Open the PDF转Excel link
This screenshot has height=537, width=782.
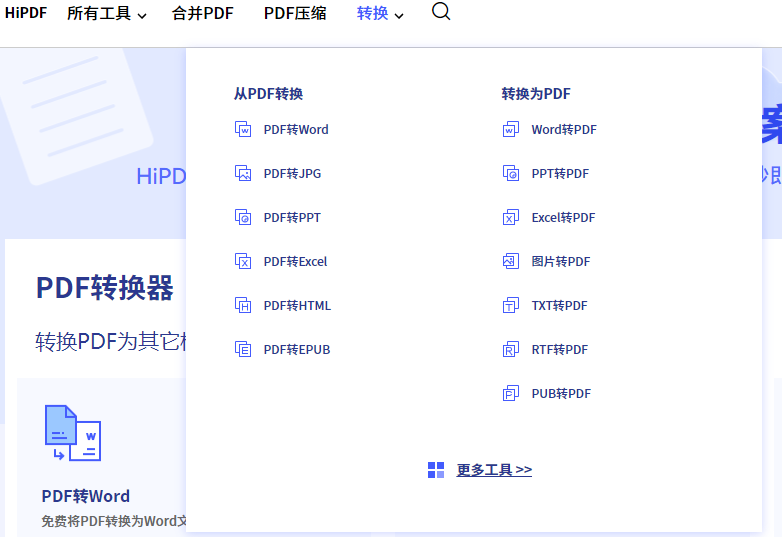point(295,261)
